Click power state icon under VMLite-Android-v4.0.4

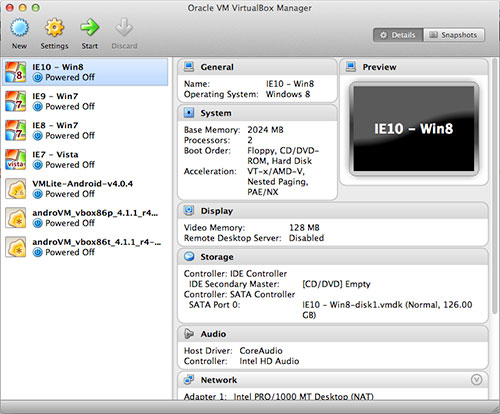[38, 194]
